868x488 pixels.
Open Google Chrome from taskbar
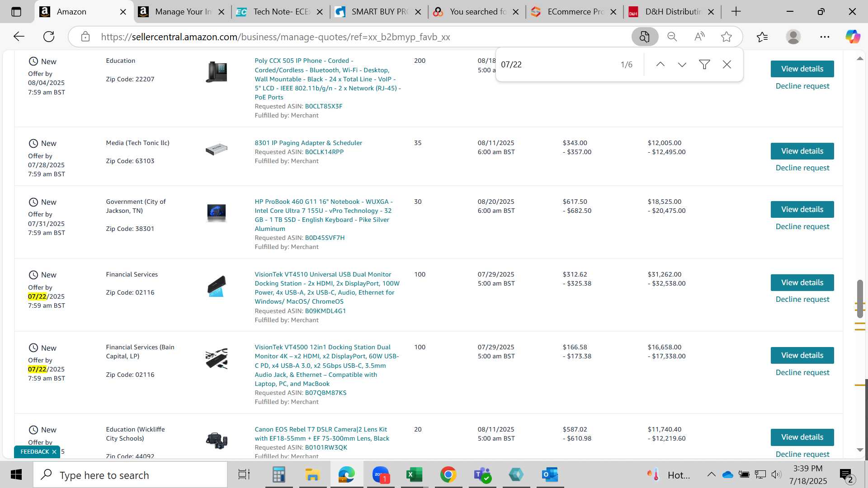click(x=448, y=475)
